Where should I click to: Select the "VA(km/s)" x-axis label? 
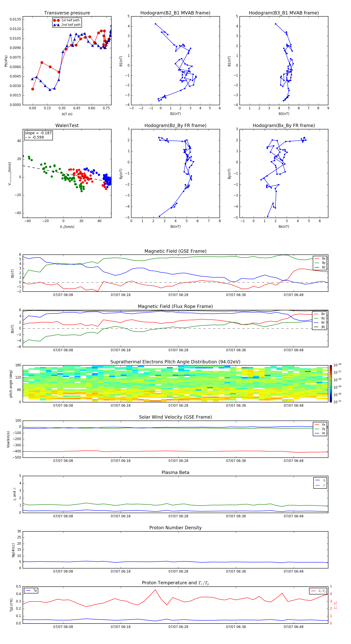pos(67,227)
